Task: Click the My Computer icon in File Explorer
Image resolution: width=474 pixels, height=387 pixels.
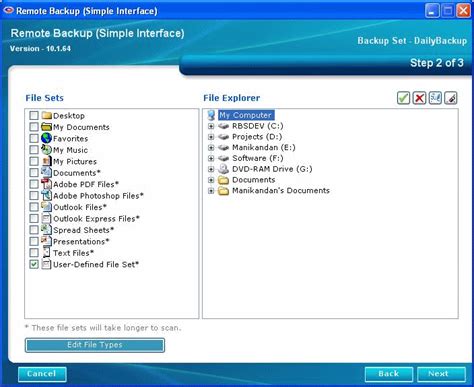Action: click(211, 115)
